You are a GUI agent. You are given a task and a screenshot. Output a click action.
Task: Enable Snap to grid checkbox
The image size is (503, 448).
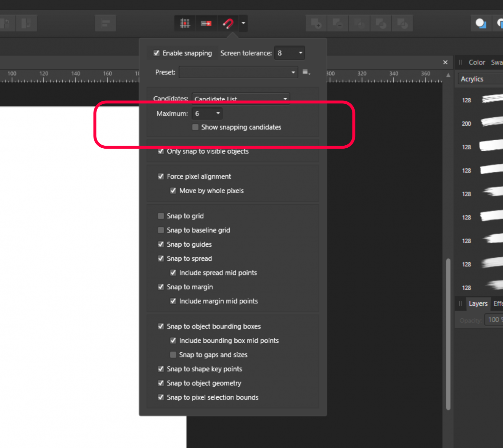click(x=161, y=216)
